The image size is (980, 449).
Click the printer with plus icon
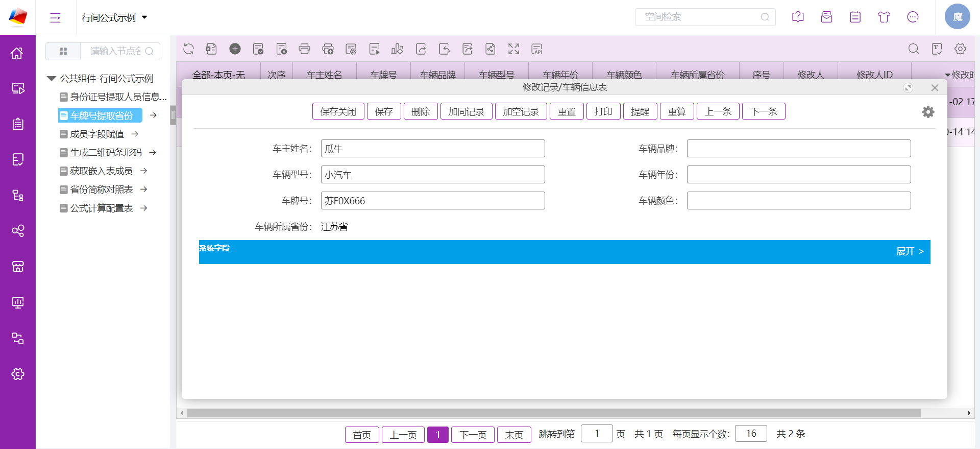[x=328, y=49]
